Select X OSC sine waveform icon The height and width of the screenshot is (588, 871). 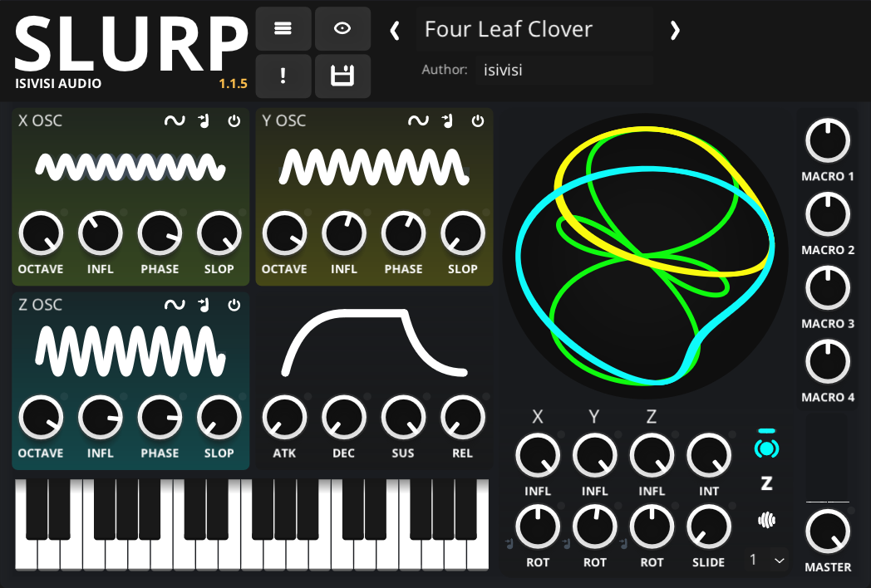pyautogui.click(x=175, y=120)
